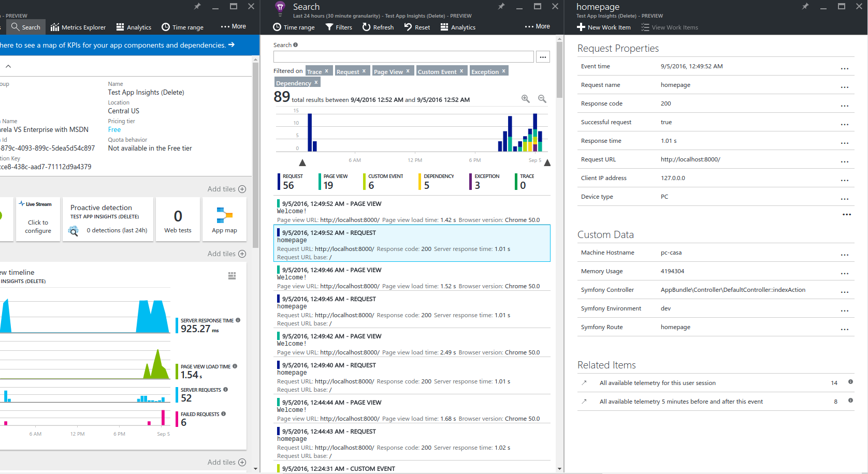Open 12:24:31 AM CUSTOM EVENT result
This screenshot has width=868, height=474.
coord(412,468)
